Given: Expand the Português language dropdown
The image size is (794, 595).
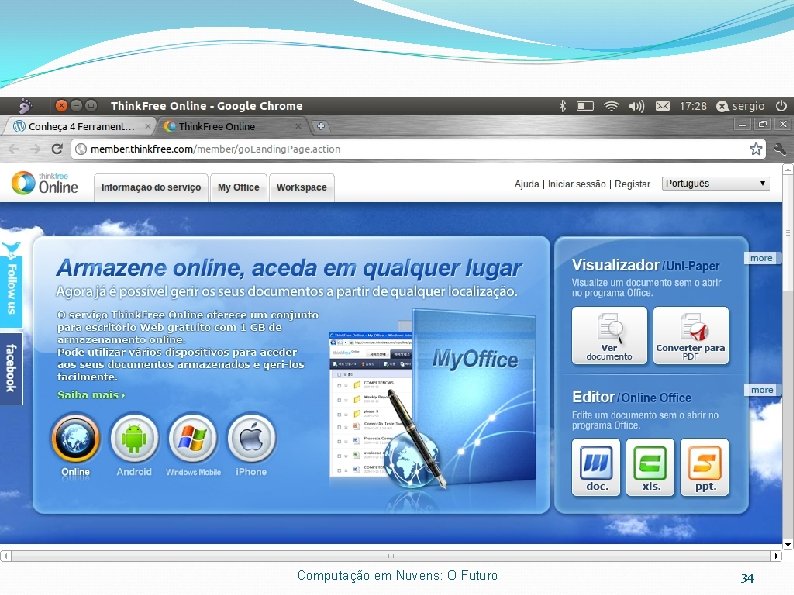Looking at the screenshot, I should click(716, 183).
